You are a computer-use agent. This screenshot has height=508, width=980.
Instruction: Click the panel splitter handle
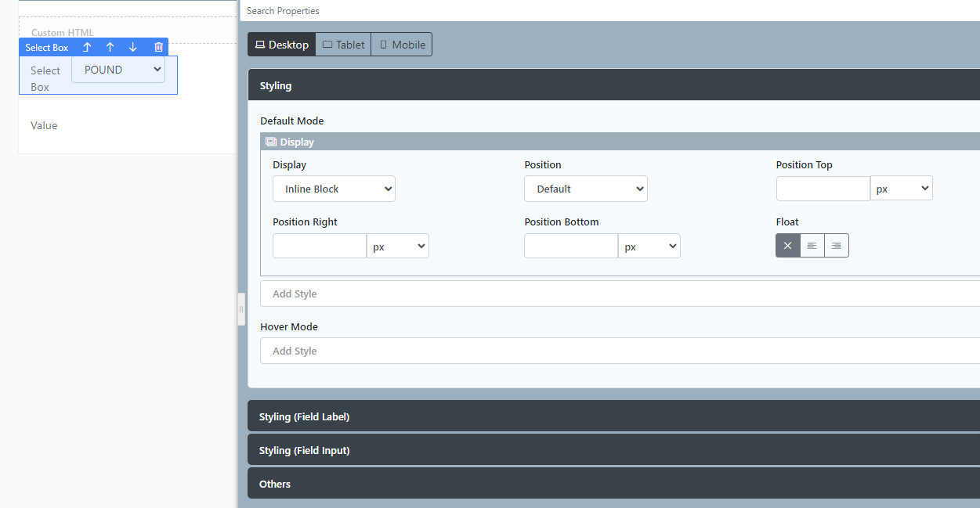tap(241, 309)
